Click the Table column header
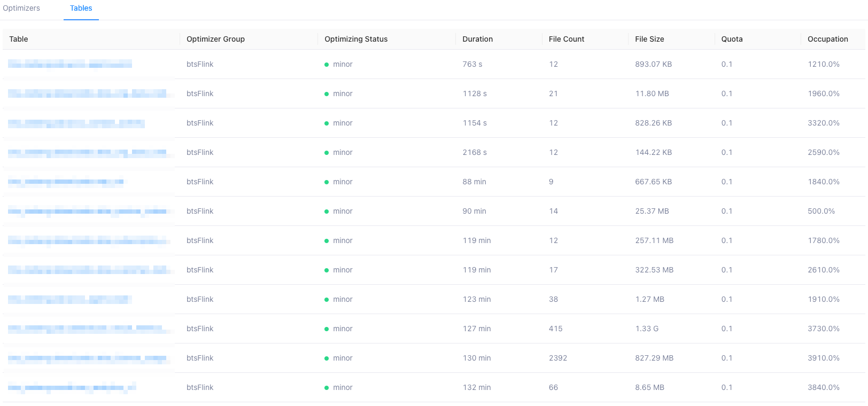The height and width of the screenshot is (406, 868). 19,39
